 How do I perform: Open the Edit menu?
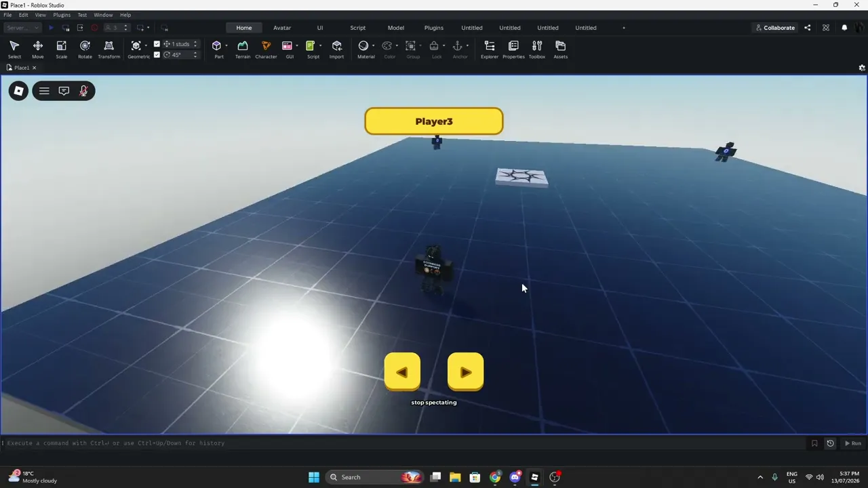[24, 15]
